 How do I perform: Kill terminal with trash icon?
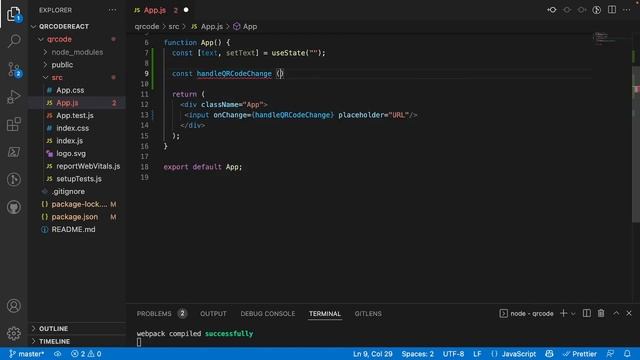point(601,313)
